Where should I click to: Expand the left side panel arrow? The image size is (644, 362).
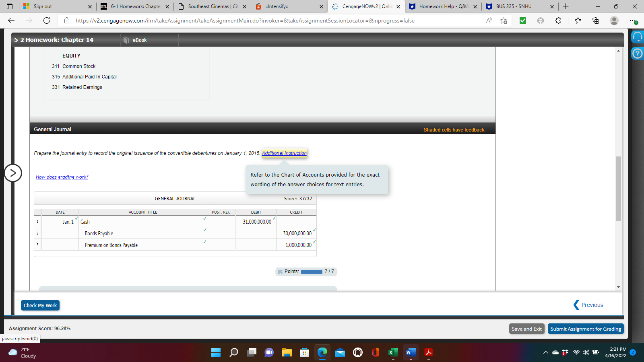13,173
